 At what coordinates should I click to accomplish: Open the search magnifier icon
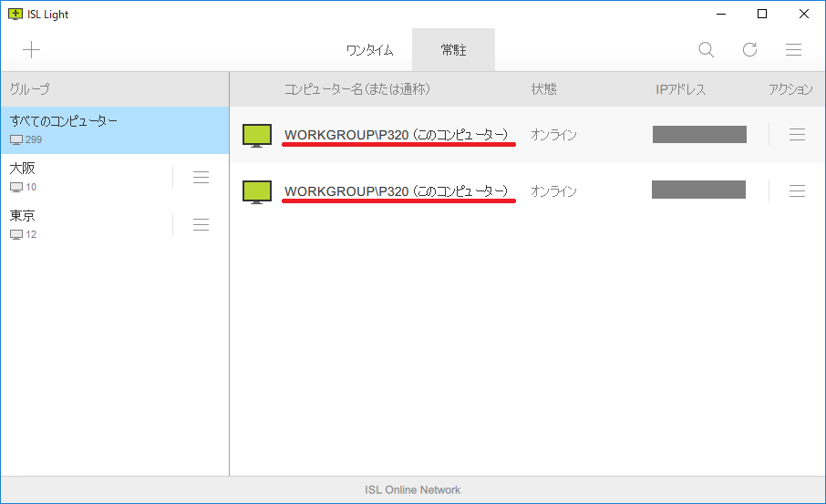pyautogui.click(x=706, y=50)
